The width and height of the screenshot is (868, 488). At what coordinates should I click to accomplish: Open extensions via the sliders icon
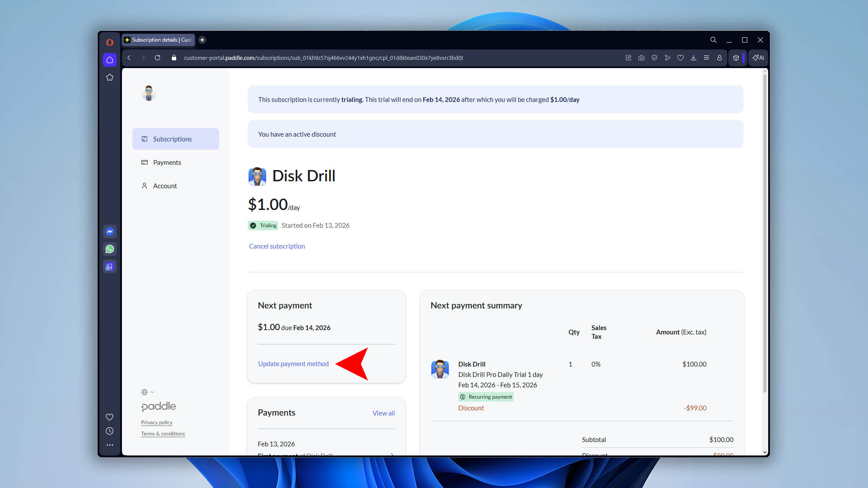pyautogui.click(x=707, y=58)
